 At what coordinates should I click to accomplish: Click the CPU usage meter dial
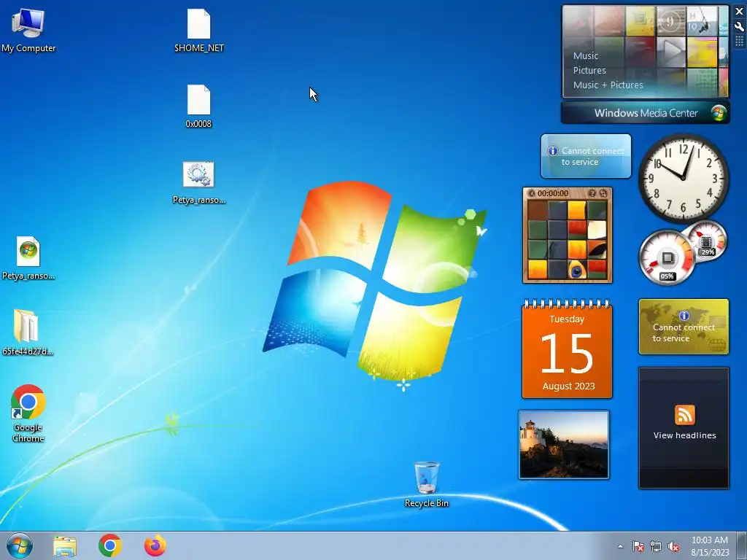click(667, 258)
